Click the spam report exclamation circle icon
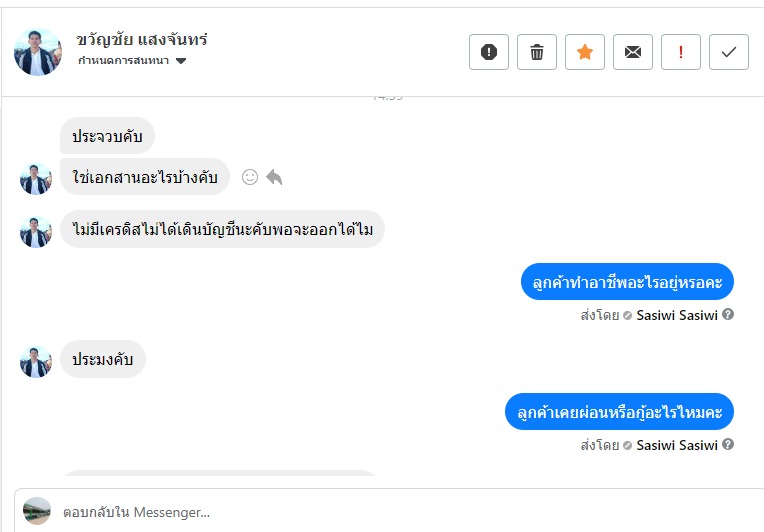 click(x=489, y=52)
